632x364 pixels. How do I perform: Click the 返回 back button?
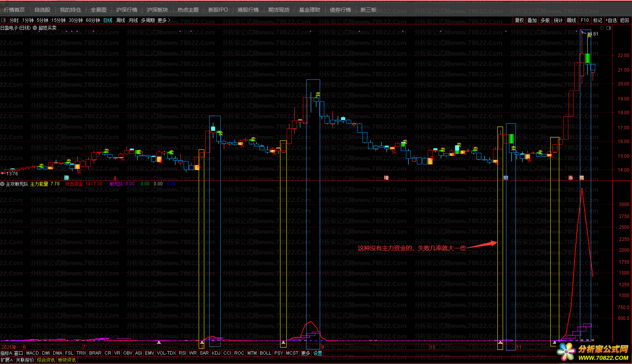click(625, 20)
